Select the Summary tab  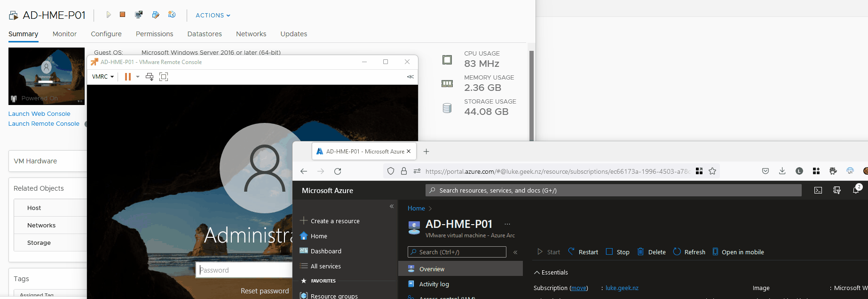pyautogui.click(x=23, y=34)
